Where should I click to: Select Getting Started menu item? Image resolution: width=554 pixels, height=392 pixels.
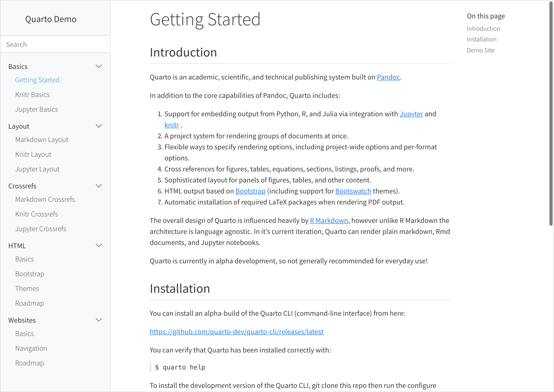coord(37,79)
